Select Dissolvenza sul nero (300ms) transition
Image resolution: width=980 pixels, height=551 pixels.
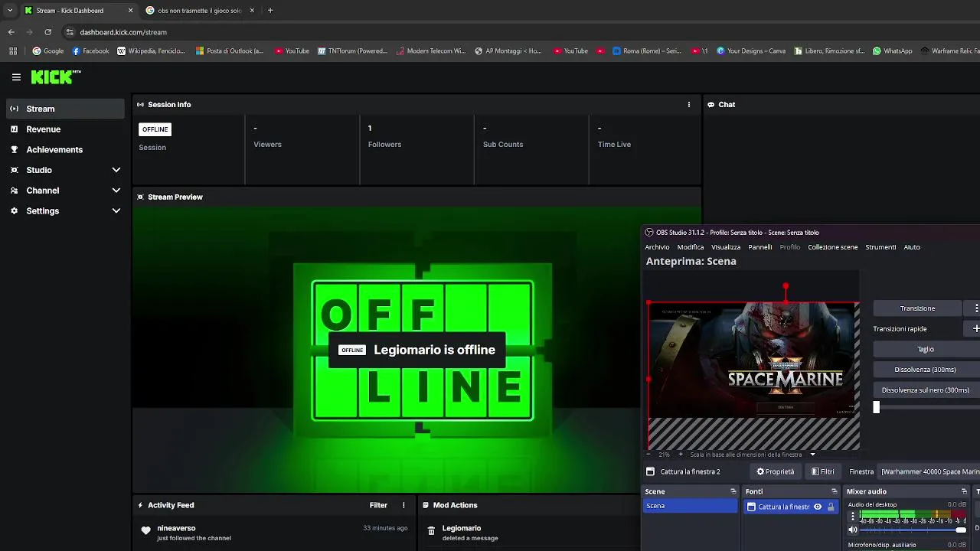[x=925, y=390]
